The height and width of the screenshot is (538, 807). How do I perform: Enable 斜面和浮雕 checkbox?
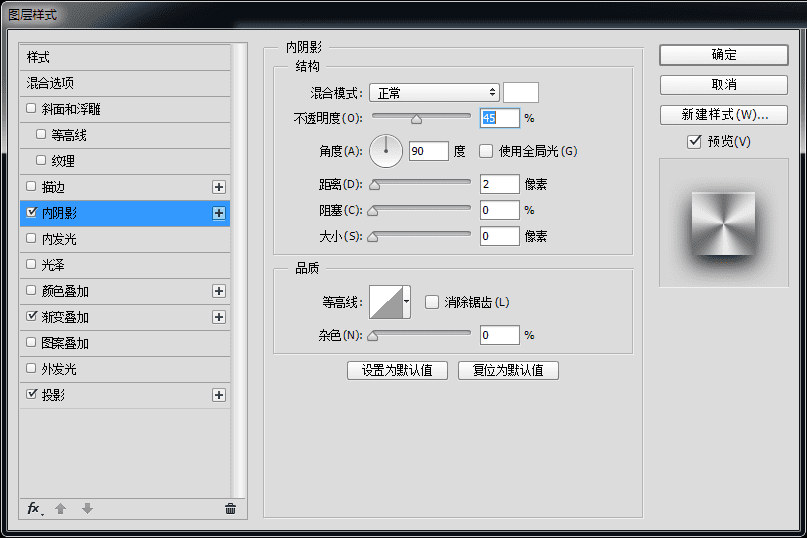(31, 108)
